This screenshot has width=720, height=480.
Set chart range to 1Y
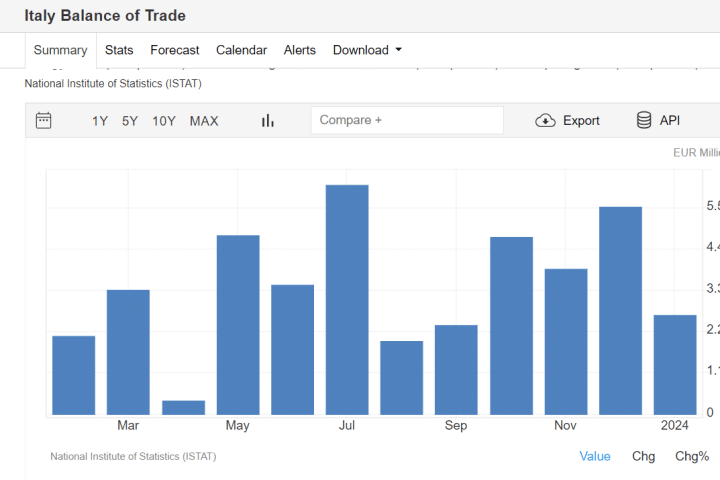point(100,121)
